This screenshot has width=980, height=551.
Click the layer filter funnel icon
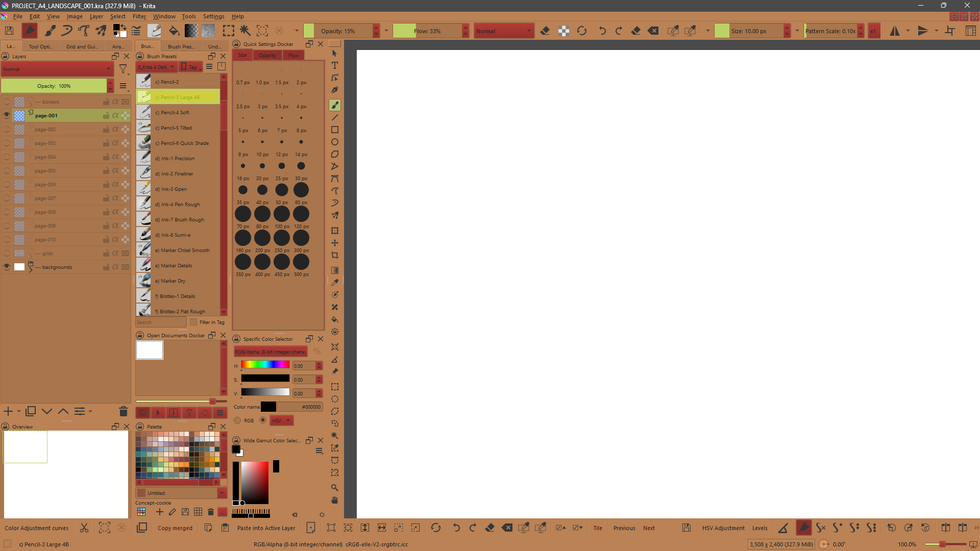click(123, 69)
